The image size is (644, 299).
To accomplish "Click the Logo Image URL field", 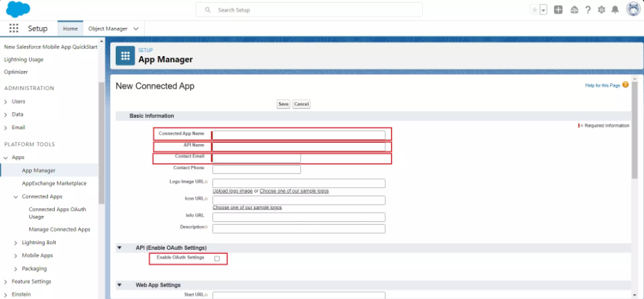I will click(299, 183).
